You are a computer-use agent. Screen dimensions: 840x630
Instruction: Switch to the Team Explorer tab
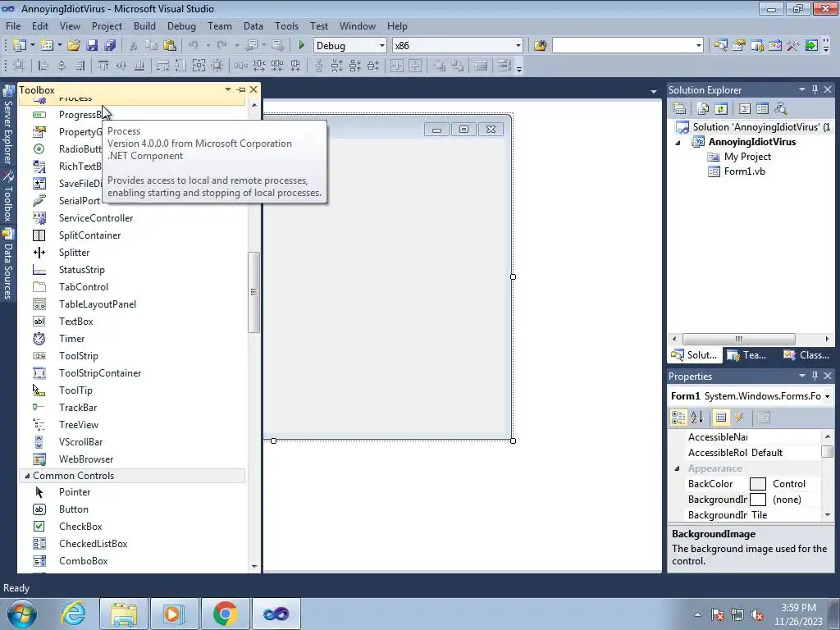click(748, 354)
